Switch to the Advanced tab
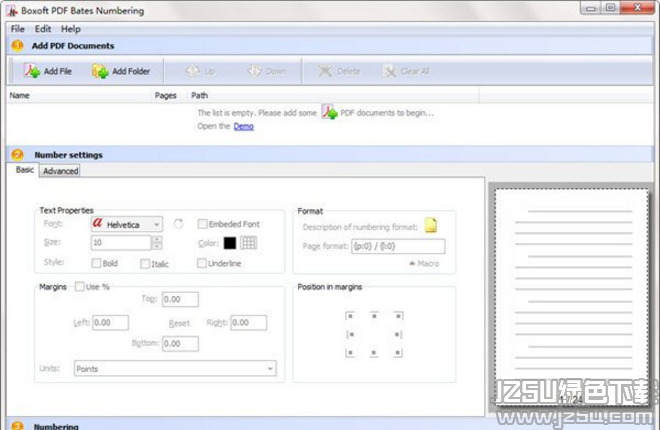This screenshot has height=430, width=660. coord(60,171)
